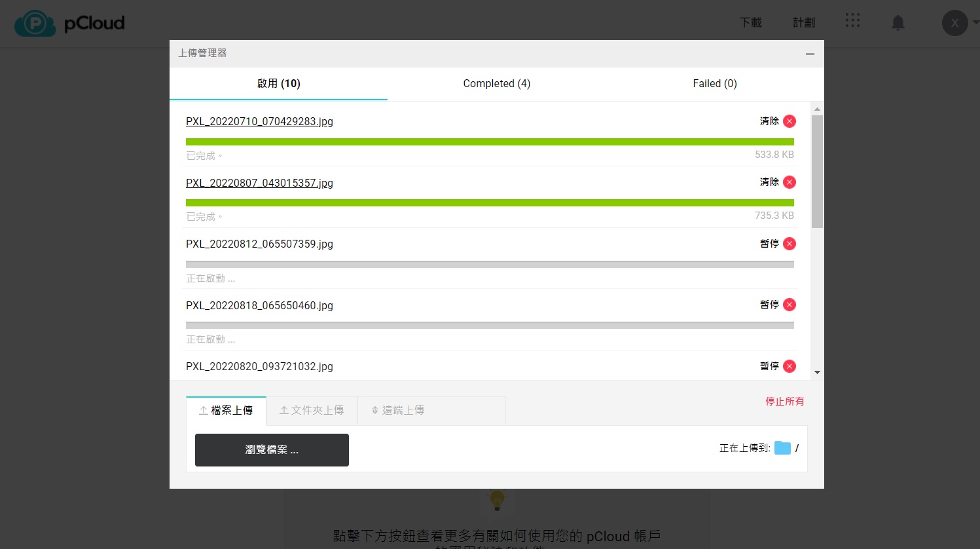The image size is (980, 549).
Task: Open the notifications bell
Action: pyautogui.click(x=898, y=23)
